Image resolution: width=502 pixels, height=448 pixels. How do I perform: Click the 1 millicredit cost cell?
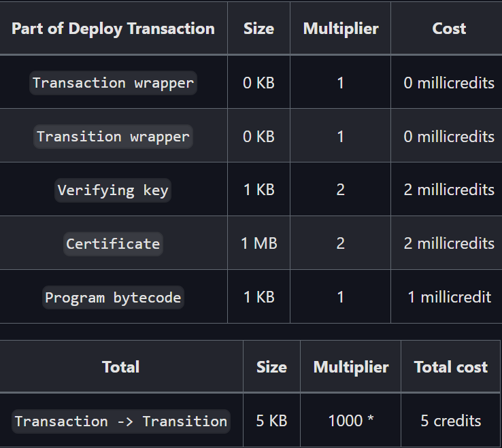pyautogui.click(x=449, y=297)
